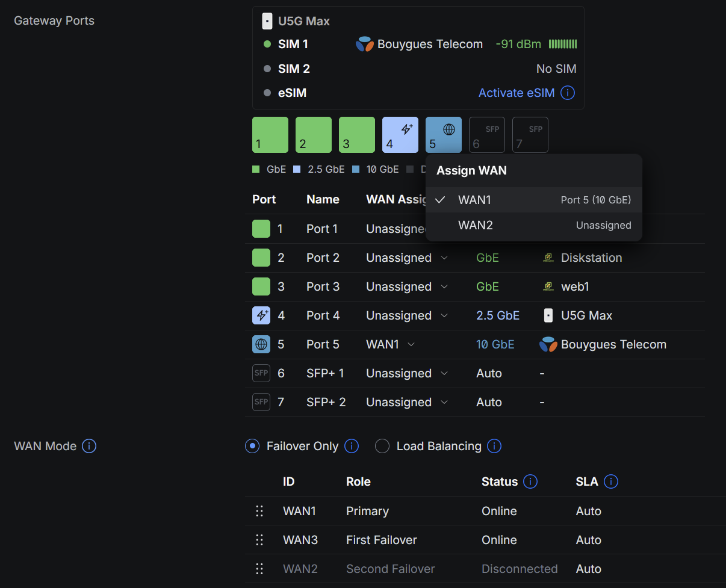Click the port 4 lightning icon tile
The height and width of the screenshot is (588, 726).
(400, 135)
